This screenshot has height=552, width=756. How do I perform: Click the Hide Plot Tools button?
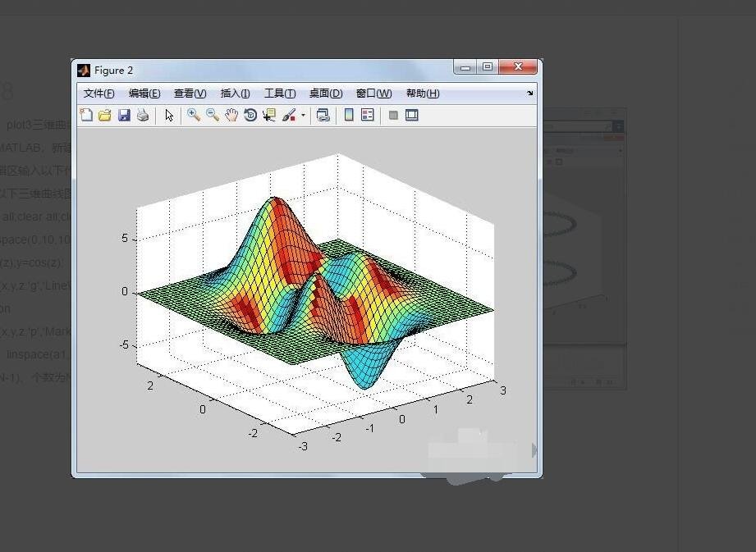pos(393,116)
